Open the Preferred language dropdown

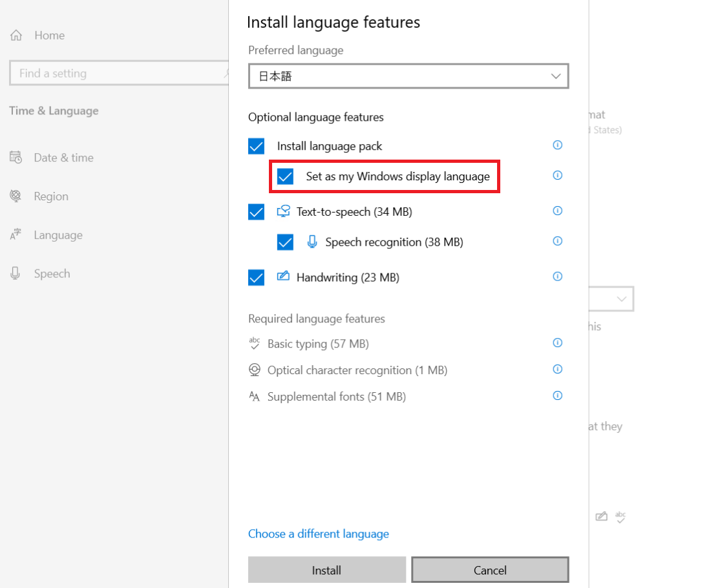click(409, 76)
